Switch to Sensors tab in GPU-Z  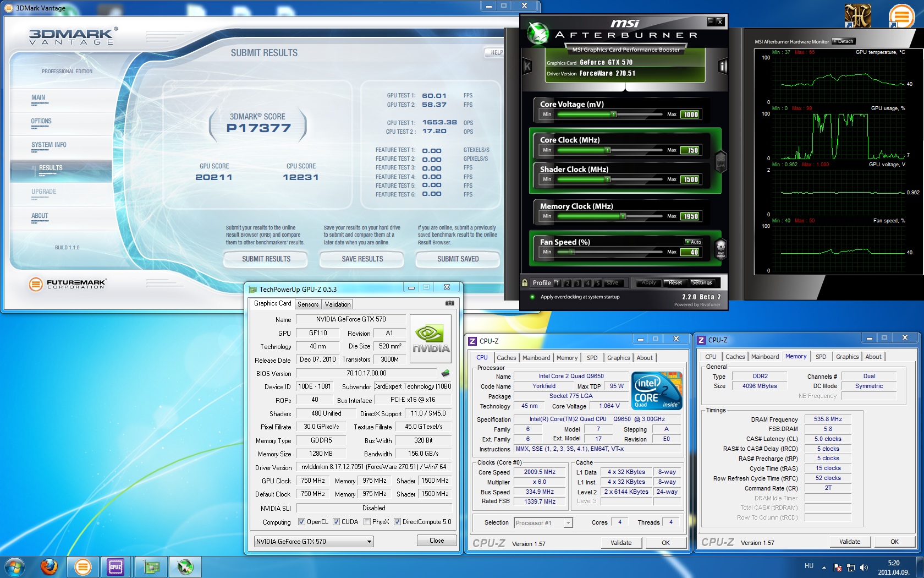[308, 304]
